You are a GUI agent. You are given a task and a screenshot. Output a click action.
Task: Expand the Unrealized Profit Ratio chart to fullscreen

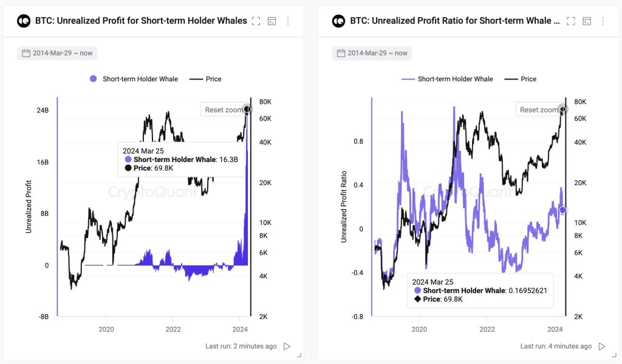coord(572,20)
